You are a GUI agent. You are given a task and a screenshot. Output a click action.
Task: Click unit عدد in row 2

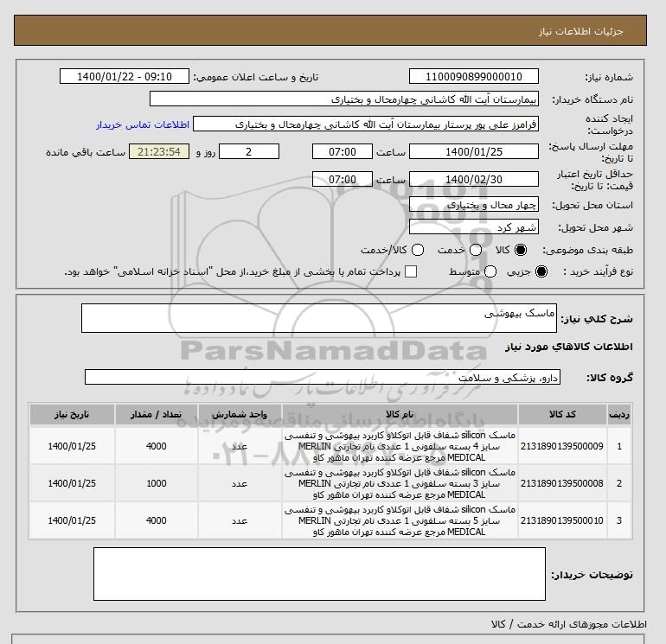[240, 483]
